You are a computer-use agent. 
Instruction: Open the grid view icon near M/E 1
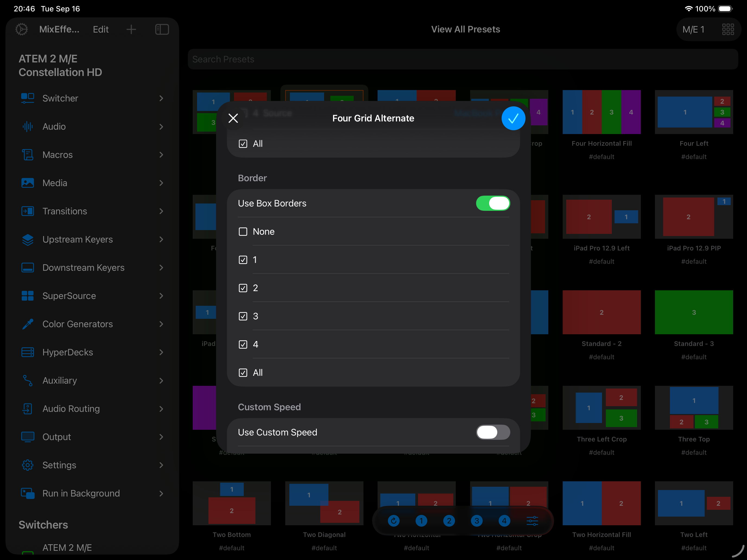pyautogui.click(x=728, y=29)
